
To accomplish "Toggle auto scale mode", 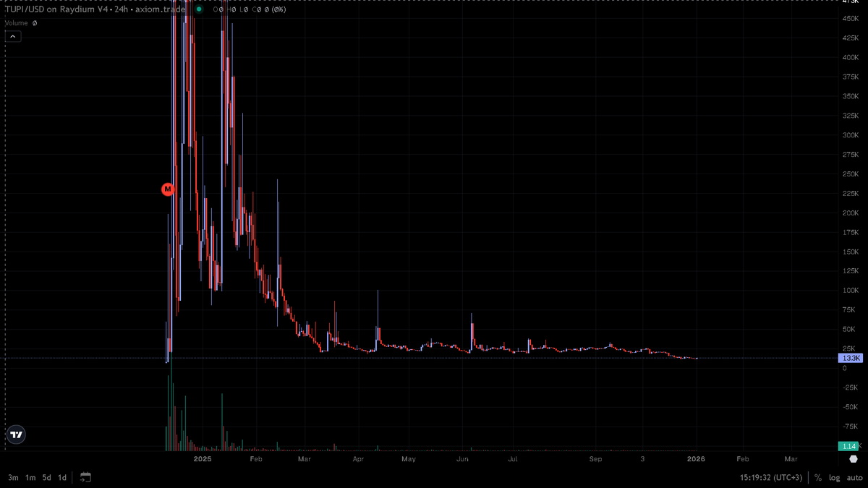I will (x=854, y=478).
